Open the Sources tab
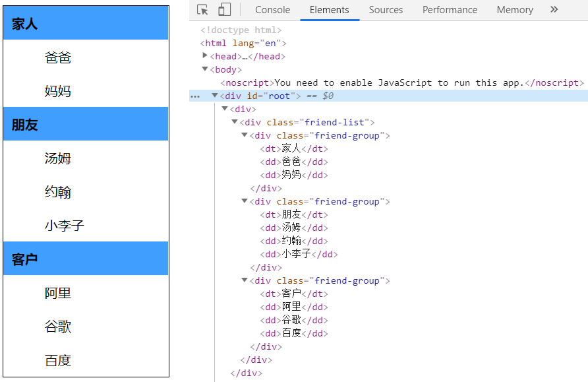Image resolution: width=588 pixels, height=382 pixels. 386,10
